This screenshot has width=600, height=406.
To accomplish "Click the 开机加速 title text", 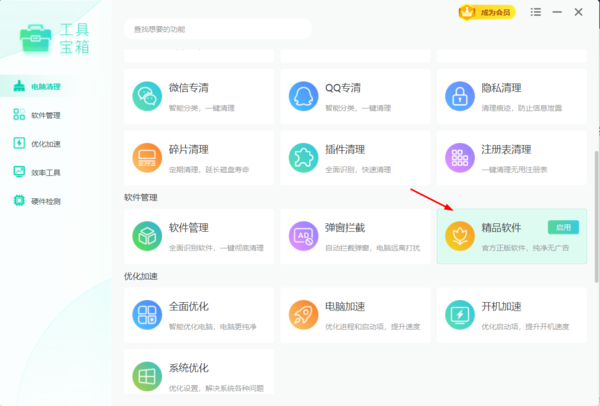I will point(501,307).
